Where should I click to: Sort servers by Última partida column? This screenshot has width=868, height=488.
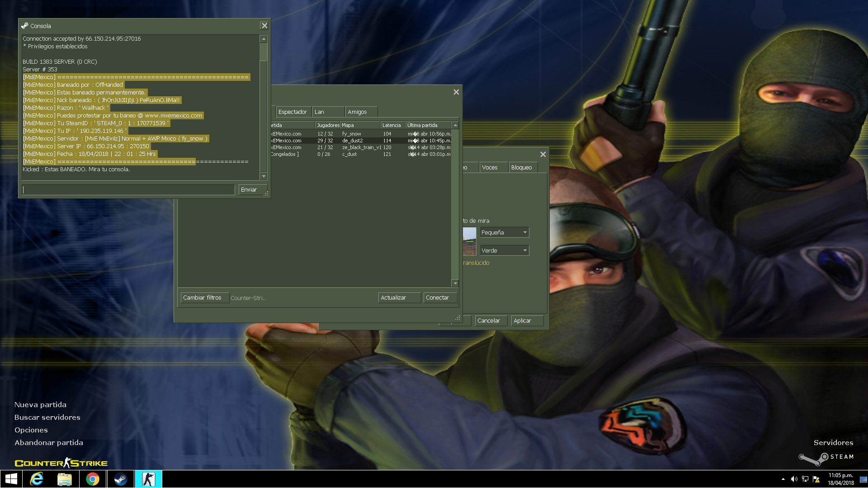[x=428, y=125]
